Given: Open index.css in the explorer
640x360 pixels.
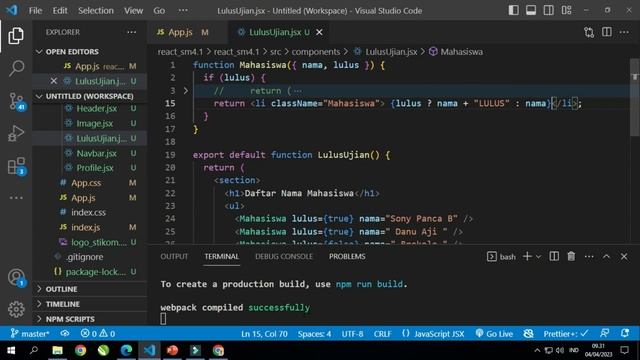Looking at the screenshot, I should point(88,212).
